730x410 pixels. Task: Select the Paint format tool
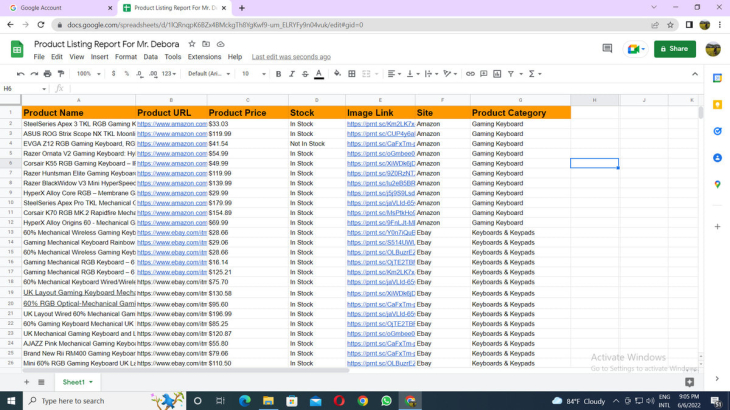tap(61, 74)
